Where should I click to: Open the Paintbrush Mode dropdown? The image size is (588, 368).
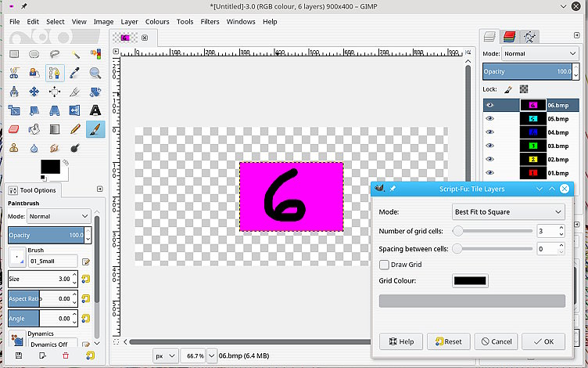[59, 216]
